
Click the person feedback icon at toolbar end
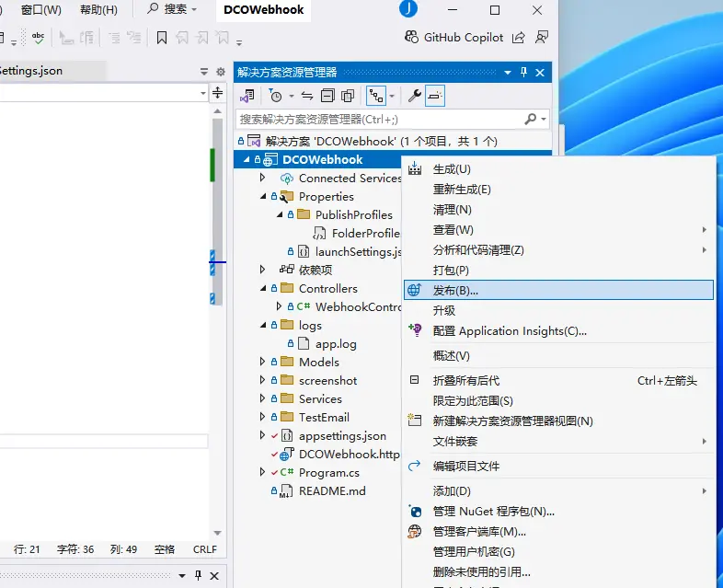(542, 38)
